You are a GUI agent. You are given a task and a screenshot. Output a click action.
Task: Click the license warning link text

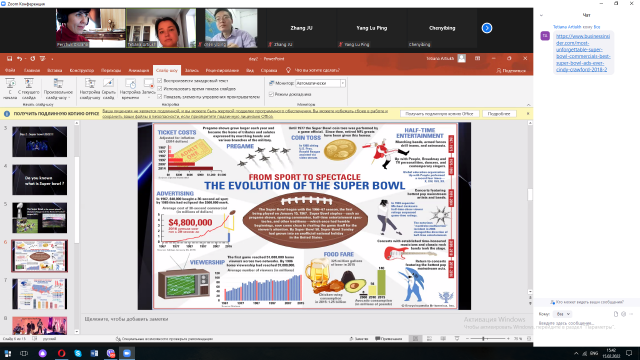click(x=245, y=113)
